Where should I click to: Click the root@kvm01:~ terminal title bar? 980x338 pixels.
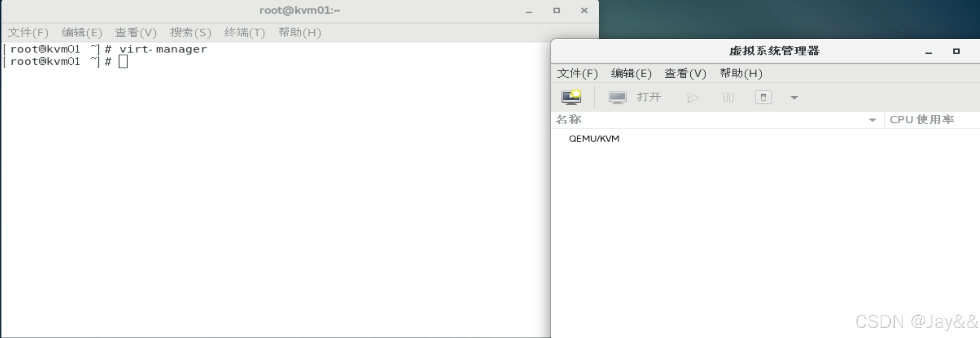(x=300, y=11)
